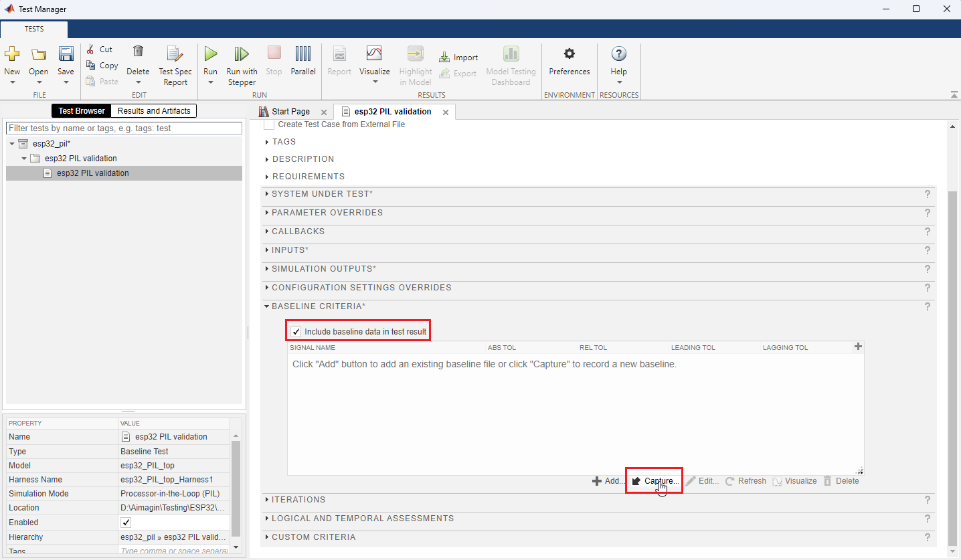Open the New dropdown arrow
The image size is (961, 560).
(12, 83)
